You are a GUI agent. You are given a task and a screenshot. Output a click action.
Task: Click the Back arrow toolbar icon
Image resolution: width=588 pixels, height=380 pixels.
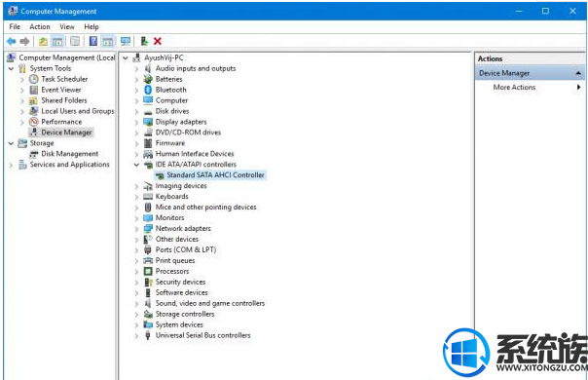(12, 41)
